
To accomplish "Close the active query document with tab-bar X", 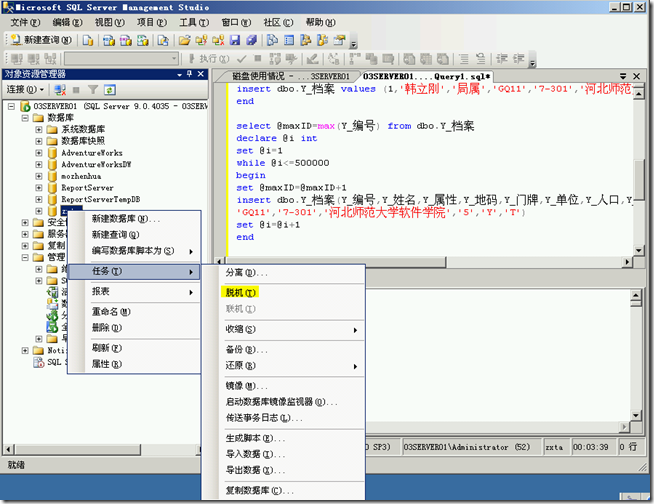I will 636,76.
